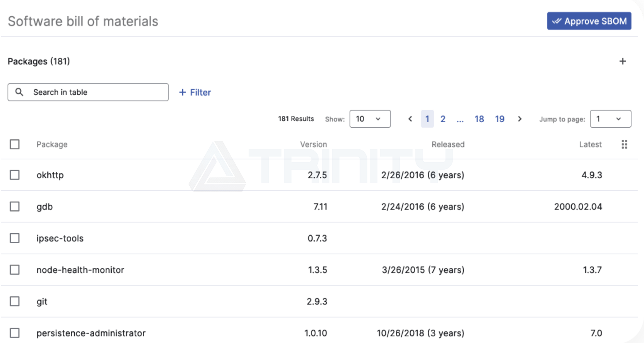Click the search magnifier icon
The image size is (644, 343).
tap(19, 92)
